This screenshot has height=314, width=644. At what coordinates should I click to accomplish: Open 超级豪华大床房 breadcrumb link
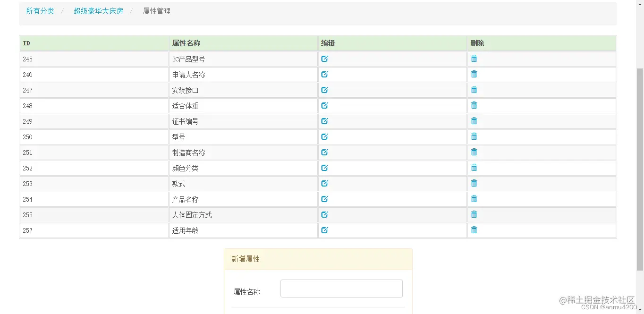click(98, 11)
